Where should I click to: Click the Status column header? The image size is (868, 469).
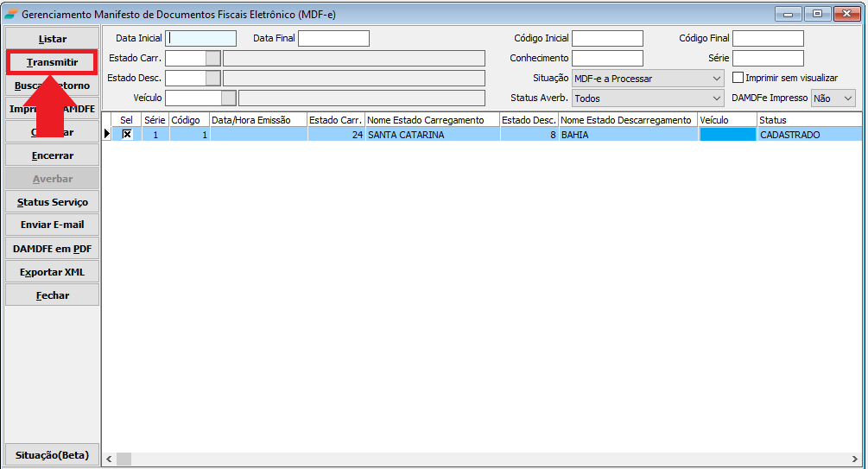[x=808, y=120]
